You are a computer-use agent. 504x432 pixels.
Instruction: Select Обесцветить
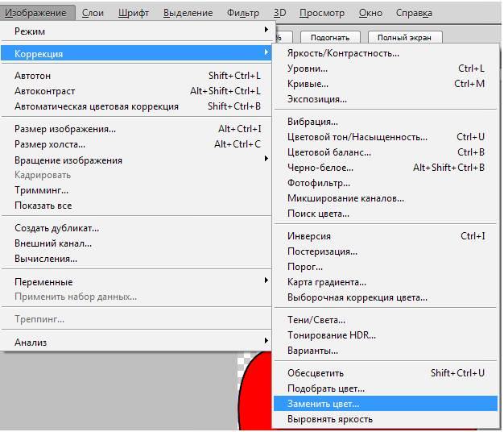385,373
